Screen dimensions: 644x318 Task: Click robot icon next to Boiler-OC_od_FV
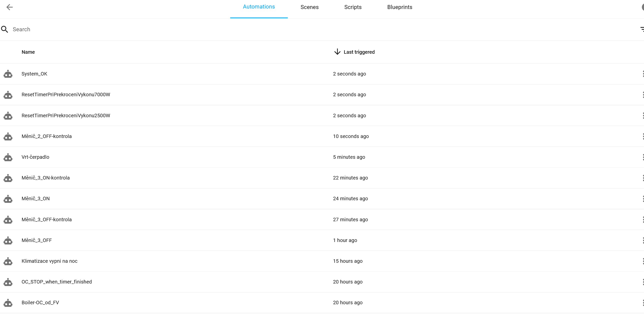pos(8,303)
